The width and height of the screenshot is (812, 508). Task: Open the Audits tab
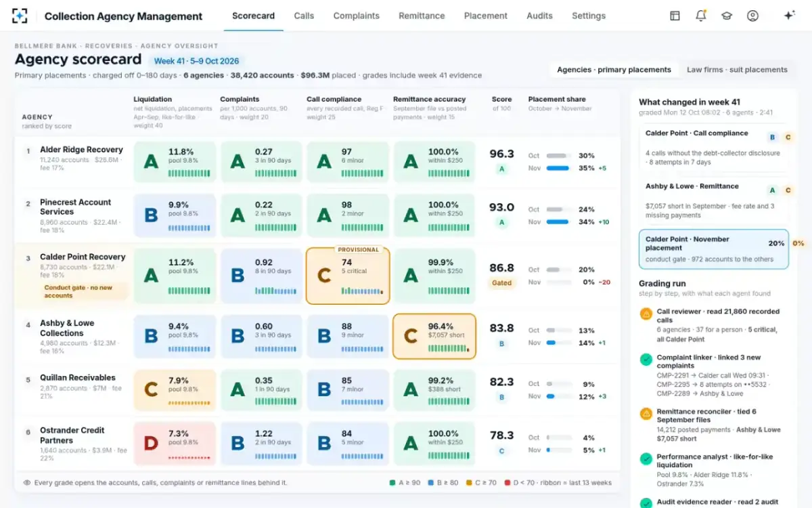click(x=539, y=16)
